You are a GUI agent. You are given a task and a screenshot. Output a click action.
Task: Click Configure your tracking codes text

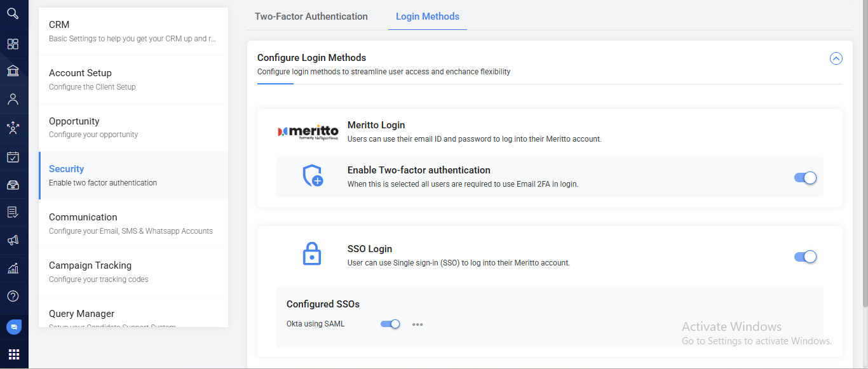click(x=98, y=279)
